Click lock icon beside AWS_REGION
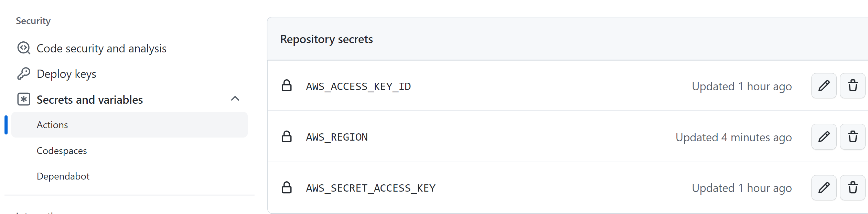Viewport: 868px width, 214px height. (x=287, y=137)
